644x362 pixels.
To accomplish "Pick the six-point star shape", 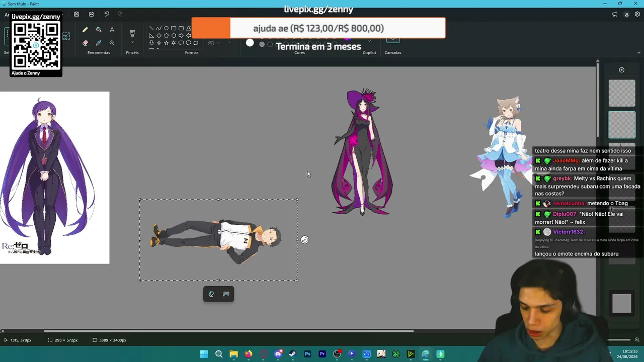I will coord(174,43).
